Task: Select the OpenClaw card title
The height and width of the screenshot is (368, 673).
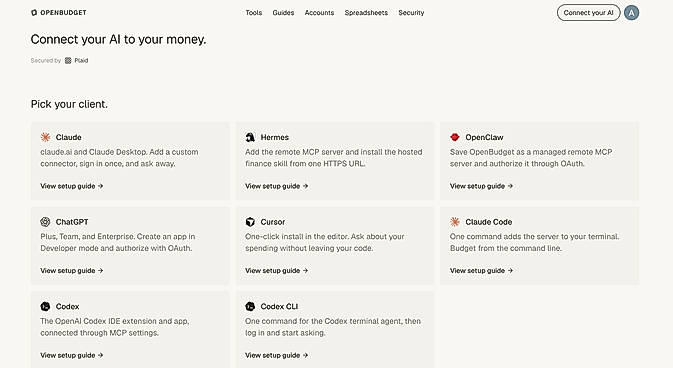Action: (484, 137)
